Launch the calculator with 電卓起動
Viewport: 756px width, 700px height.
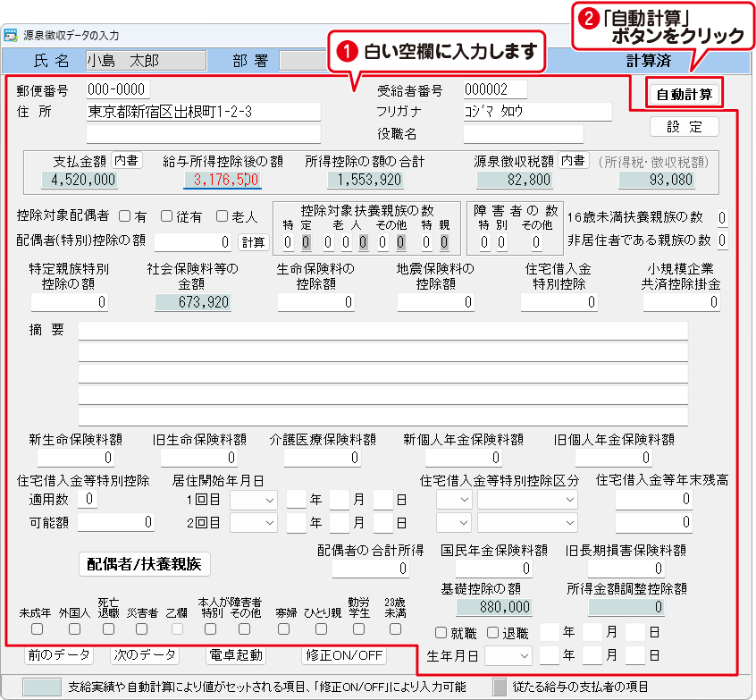click(237, 655)
